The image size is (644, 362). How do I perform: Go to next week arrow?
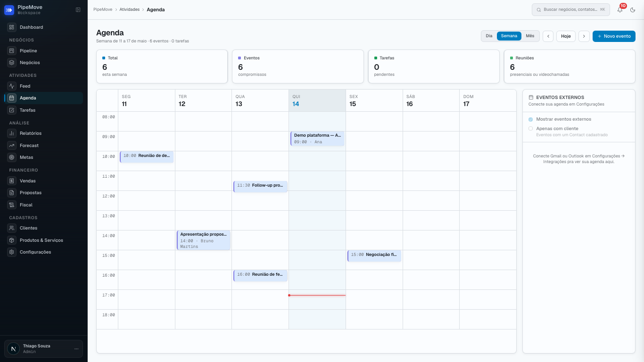coord(584,36)
